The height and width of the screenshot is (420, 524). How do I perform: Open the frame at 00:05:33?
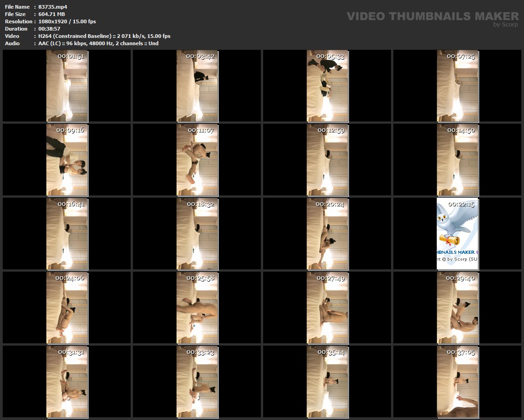[327, 86]
